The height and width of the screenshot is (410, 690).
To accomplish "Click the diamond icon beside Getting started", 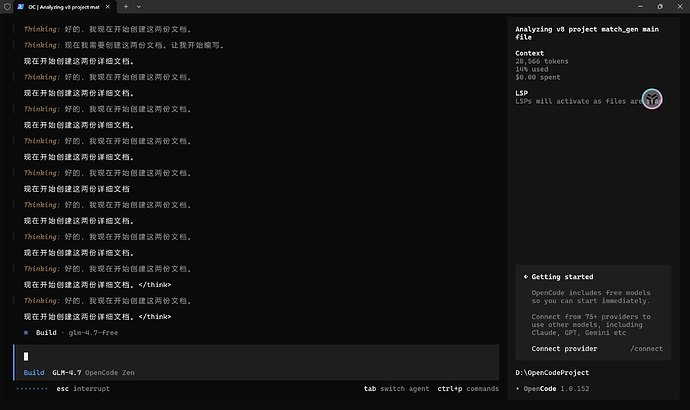I will 525,277.
